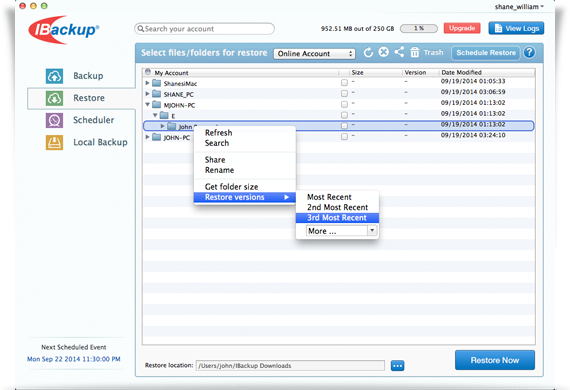Click the Restore location path field
This screenshot has height=390, width=570.
[290, 366]
